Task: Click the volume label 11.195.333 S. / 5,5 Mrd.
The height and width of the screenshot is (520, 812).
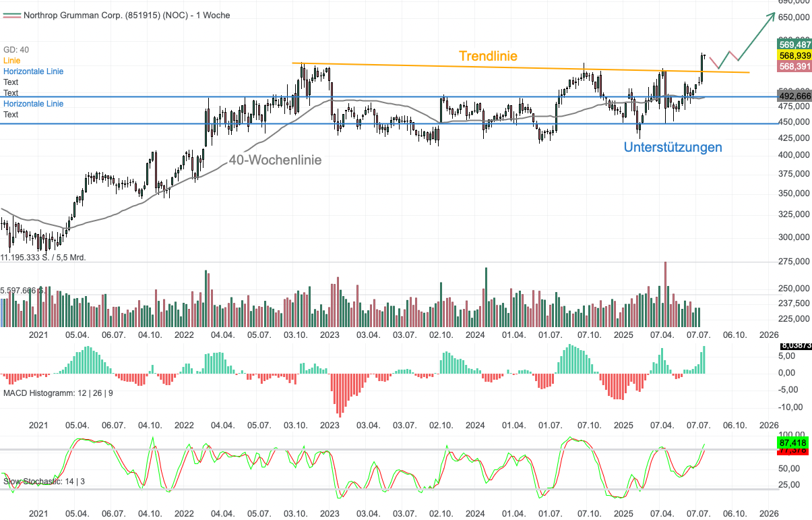Action: tap(44, 258)
